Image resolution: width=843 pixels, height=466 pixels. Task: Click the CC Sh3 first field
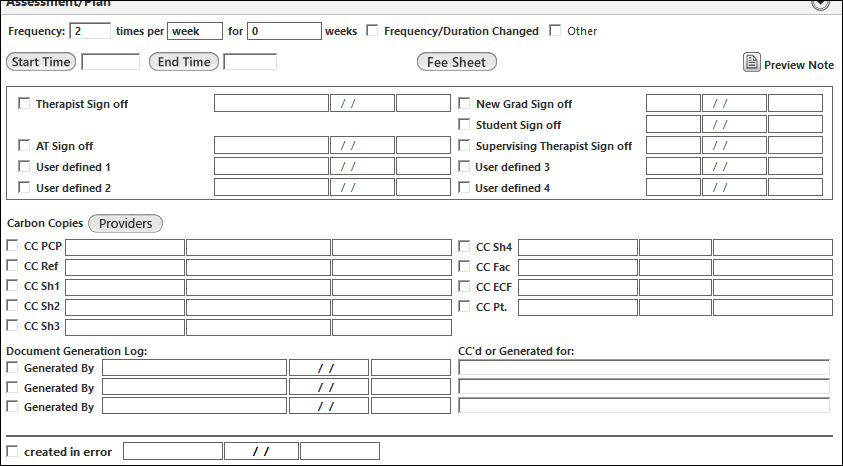125,327
